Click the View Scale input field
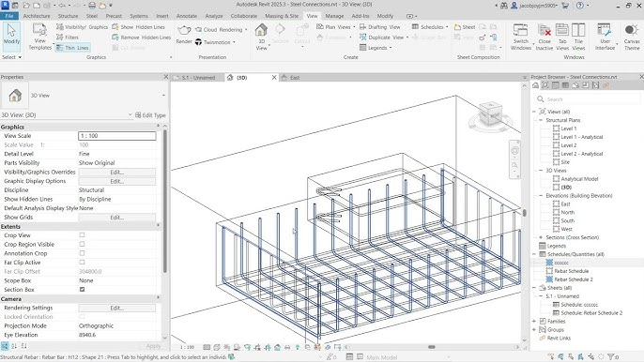Image resolution: width=644 pixels, height=362 pixels. pyautogui.click(x=117, y=136)
